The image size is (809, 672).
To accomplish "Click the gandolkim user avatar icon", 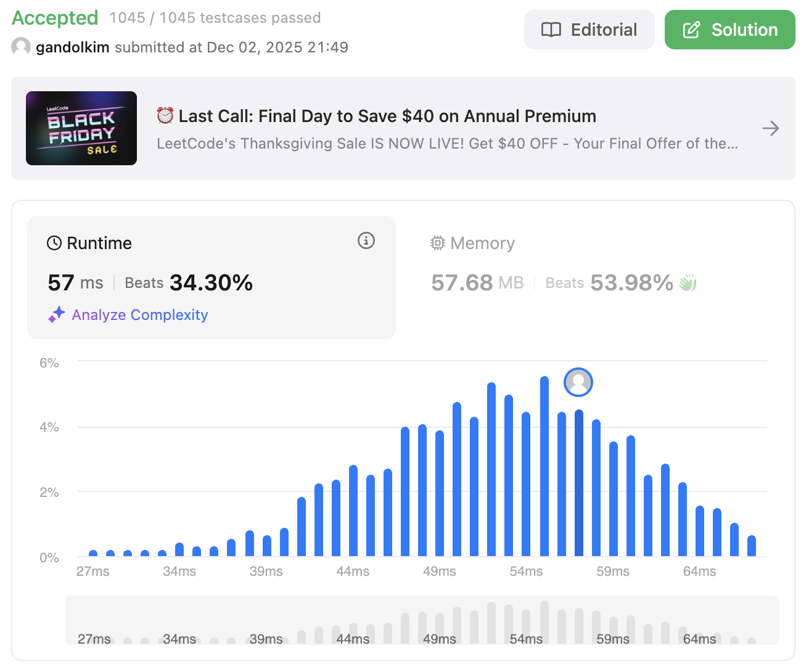I will point(21,47).
